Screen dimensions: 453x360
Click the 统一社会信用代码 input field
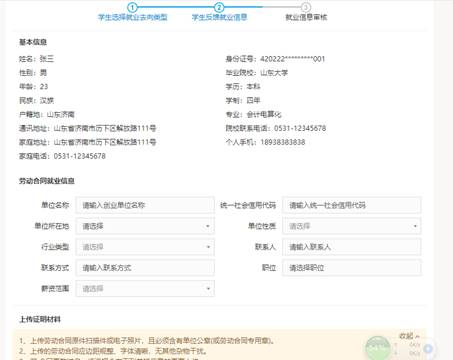coord(352,205)
